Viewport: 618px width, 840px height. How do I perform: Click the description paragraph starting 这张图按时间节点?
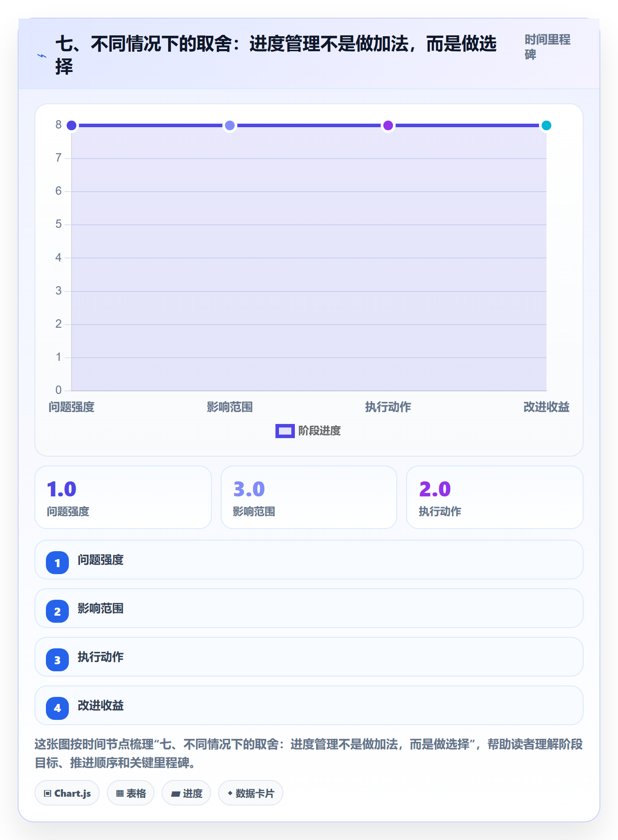[309, 753]
